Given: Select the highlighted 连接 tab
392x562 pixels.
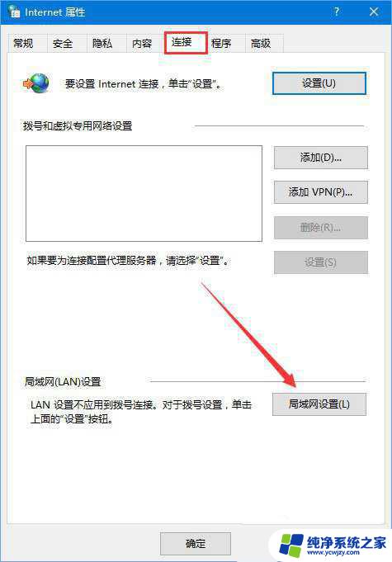Looking at the screenshot, I should point(186,43).
